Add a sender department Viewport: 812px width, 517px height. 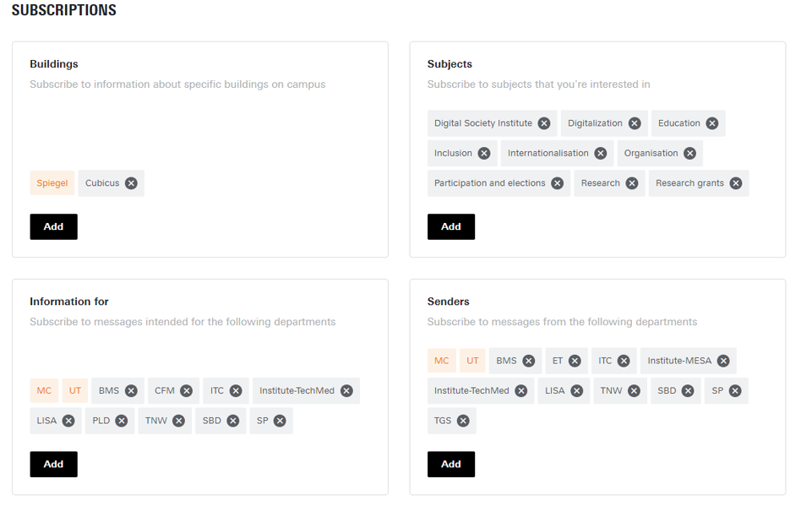coord(451,465)
